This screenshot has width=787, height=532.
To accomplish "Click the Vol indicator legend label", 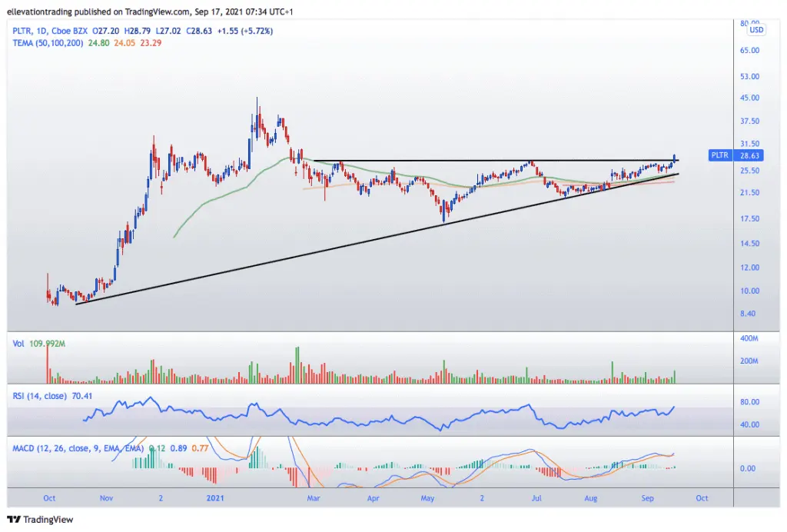I will (18, 344).
